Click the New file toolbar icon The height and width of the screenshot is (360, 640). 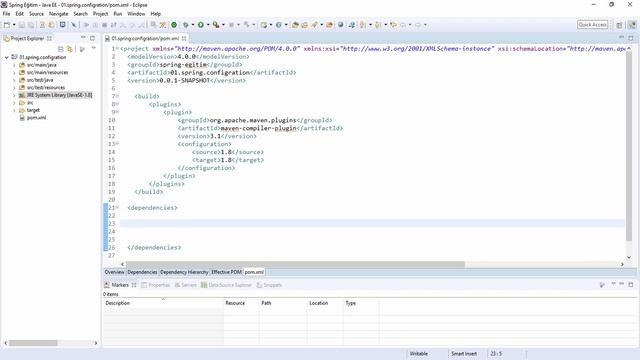pyautogui.click(x=7, y=25)
